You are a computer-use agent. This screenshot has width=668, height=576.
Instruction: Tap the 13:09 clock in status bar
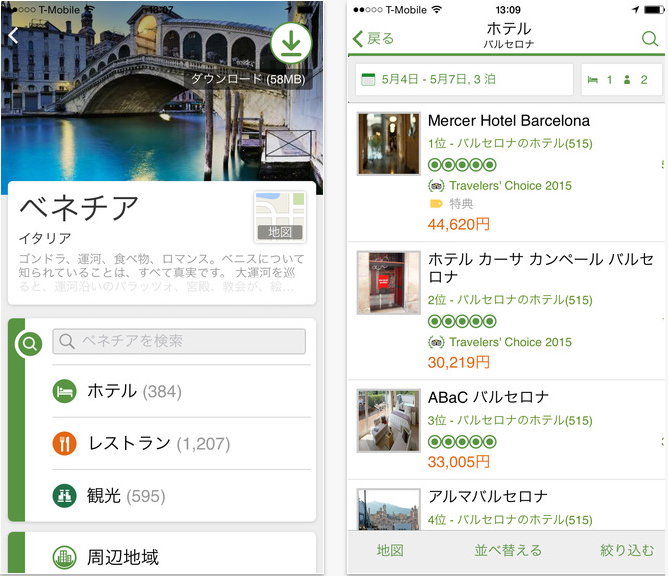click(x=508, y=9)
